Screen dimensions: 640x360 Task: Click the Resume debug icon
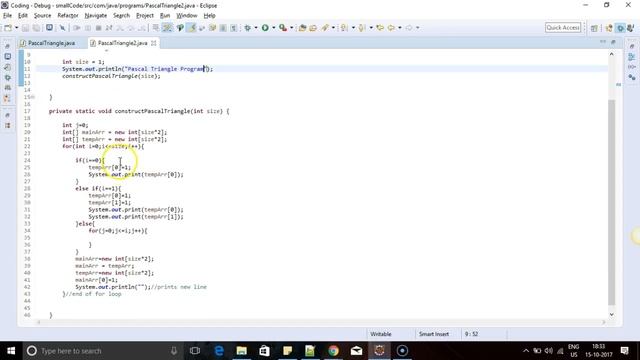[x=77, y=28]
